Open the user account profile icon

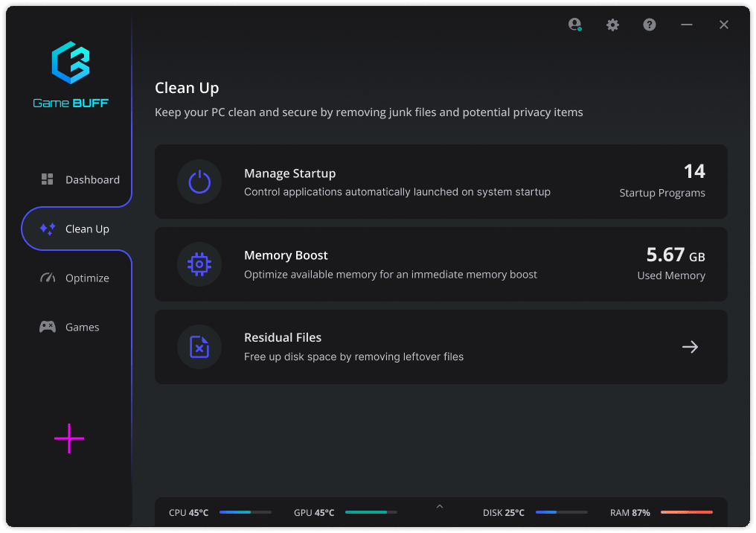[574, 25]
